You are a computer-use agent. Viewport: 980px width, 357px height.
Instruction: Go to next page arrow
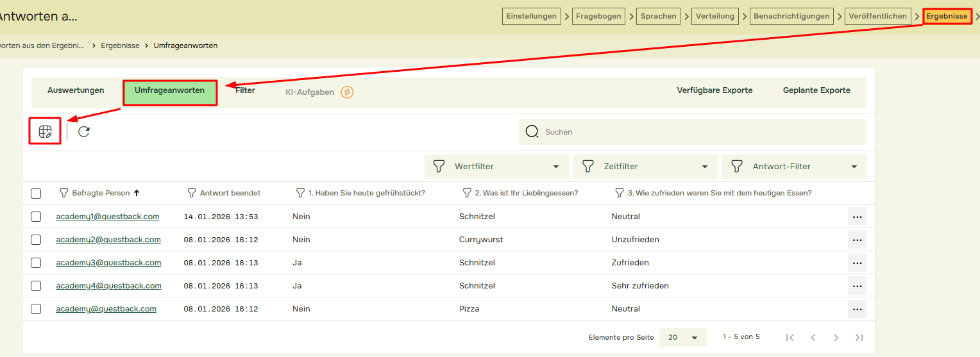point(836,337)
